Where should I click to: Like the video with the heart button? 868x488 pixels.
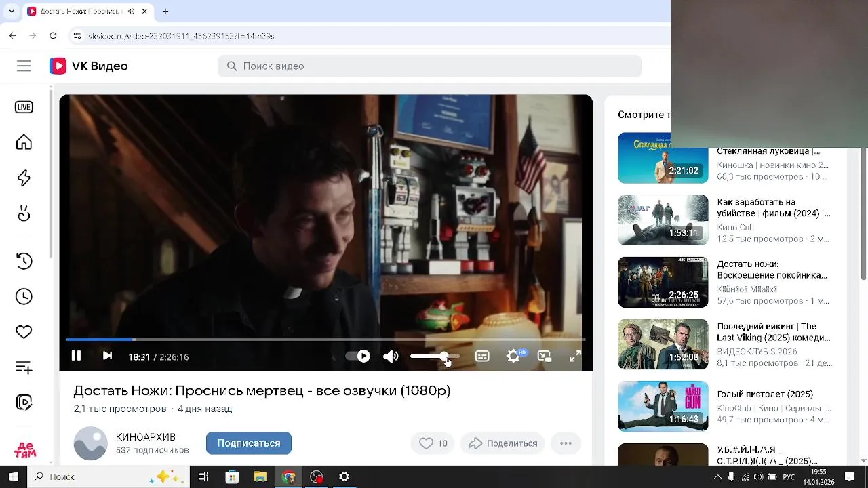point(433,443)
